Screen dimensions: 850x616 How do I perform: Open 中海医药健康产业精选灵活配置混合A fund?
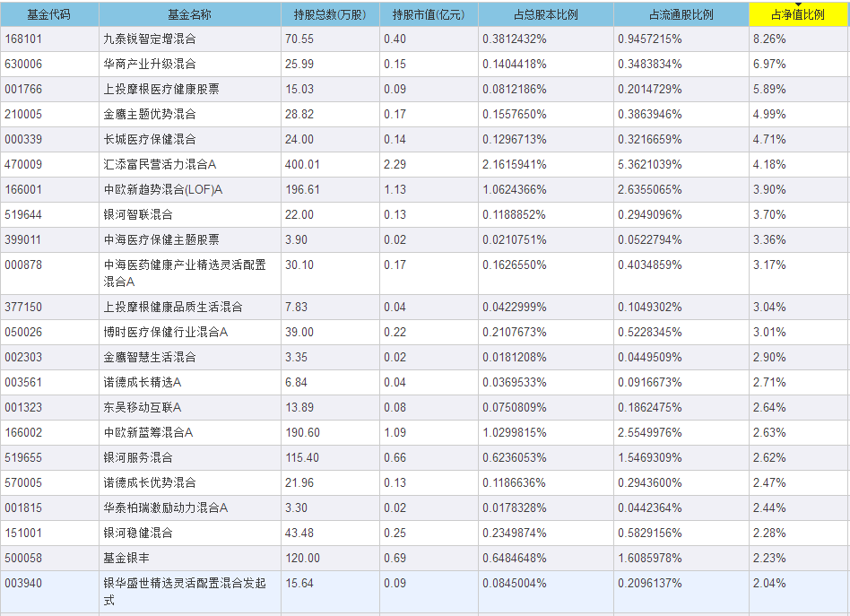[184, 273]
